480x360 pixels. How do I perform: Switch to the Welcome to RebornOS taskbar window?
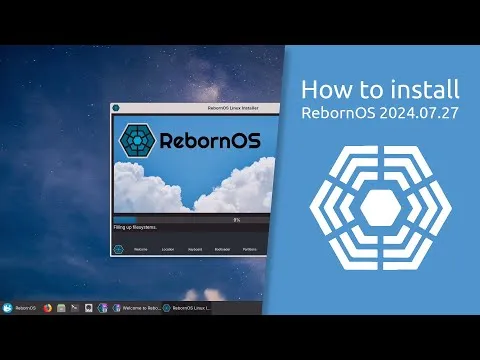[137, 308]
